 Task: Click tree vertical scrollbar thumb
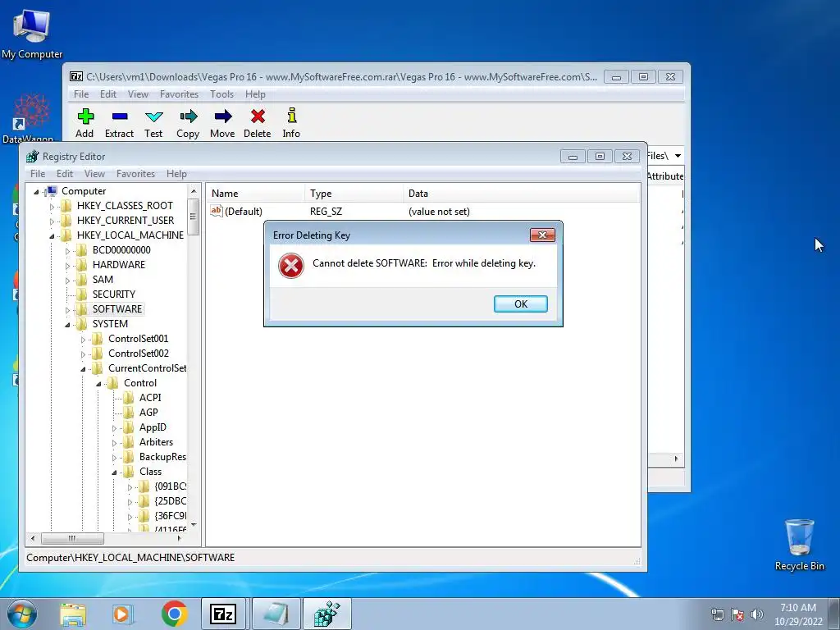193,217
